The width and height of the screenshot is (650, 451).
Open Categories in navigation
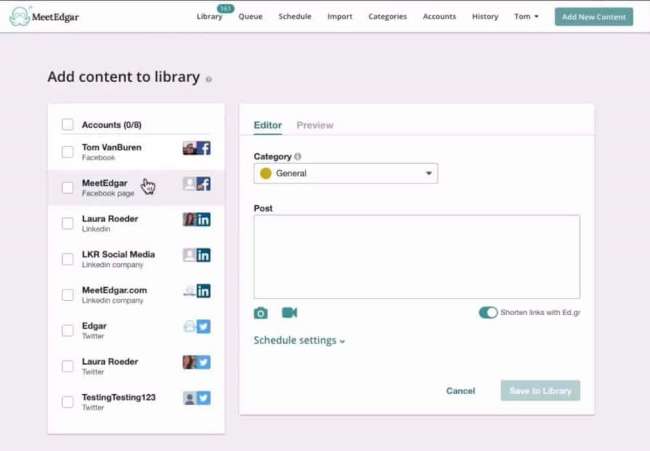tap(388, 17)
